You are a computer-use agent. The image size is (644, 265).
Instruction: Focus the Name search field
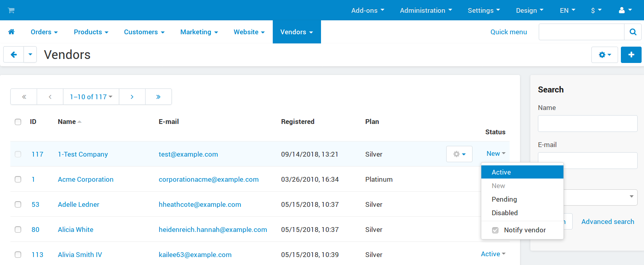pos(588,124)
